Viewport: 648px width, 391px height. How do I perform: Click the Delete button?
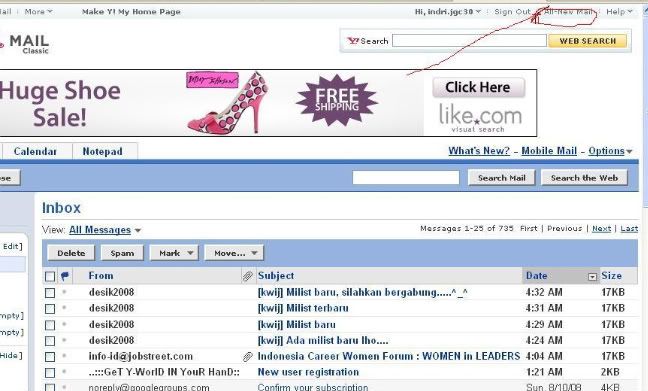pyautogui.click(x=71, y=253)
